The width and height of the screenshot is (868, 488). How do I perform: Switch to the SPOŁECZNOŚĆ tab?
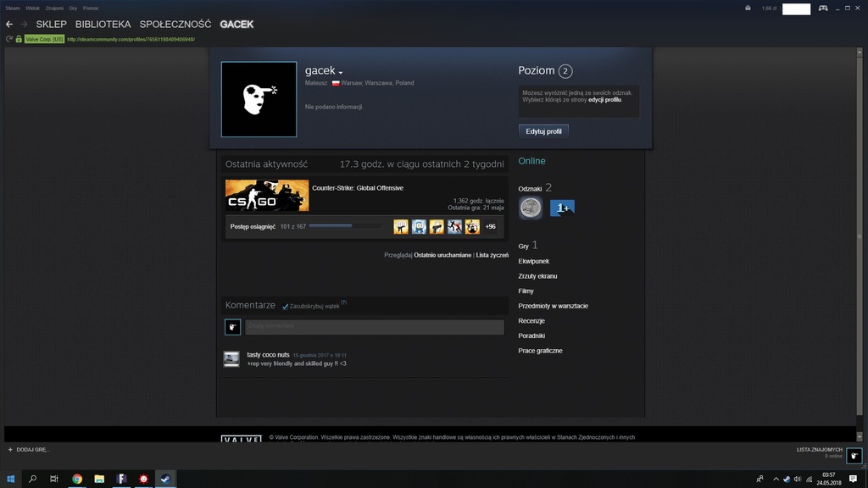pyautogui.click(x=175, y=25)
